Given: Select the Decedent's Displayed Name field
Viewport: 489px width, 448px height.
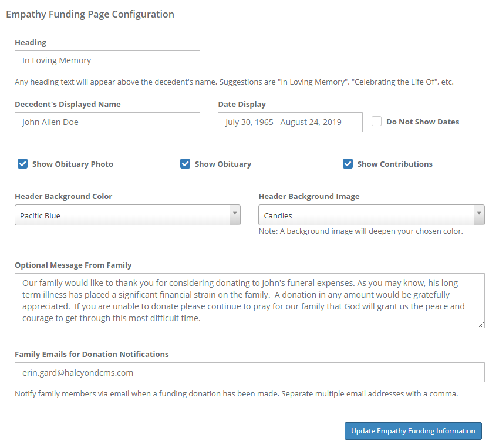Looking at the screenshot, I should [x=107, y=122].
